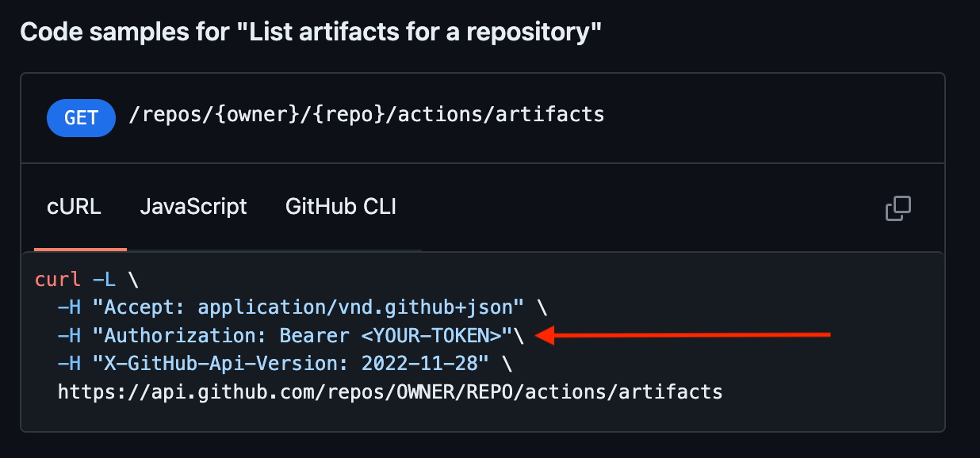Screen dimensions: 980x458
Task: Click the -L flag in the curl command
Action: (x=105, y=279)
